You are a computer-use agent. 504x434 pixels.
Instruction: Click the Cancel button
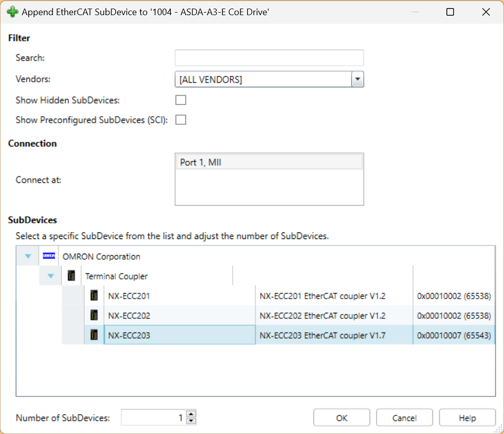(405, 418)
